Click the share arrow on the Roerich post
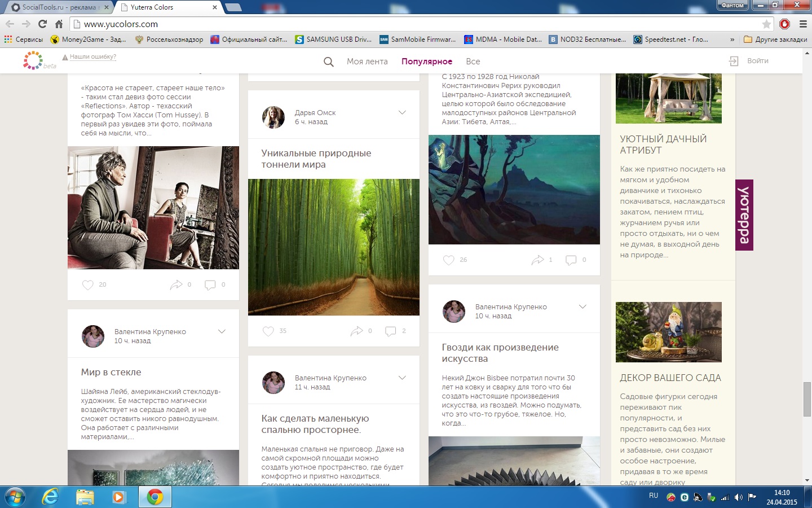Viewport: 812px width, 508px height. point(537,260)
